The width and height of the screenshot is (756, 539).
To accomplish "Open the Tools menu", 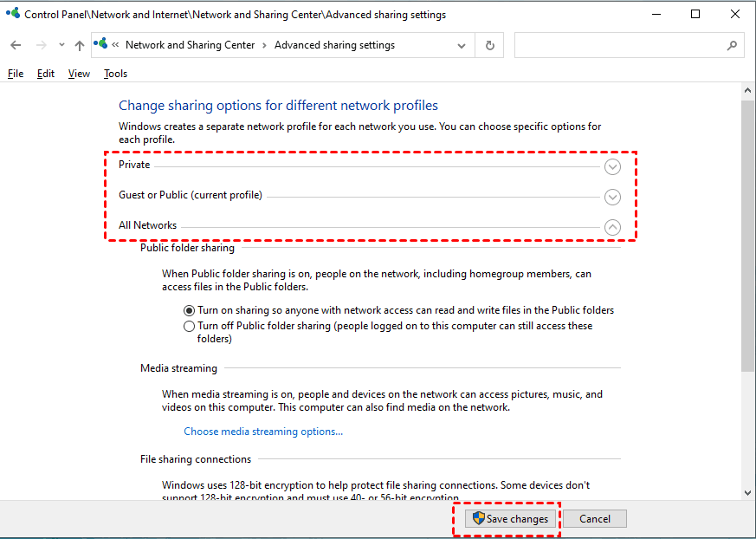I will (115, 74).
